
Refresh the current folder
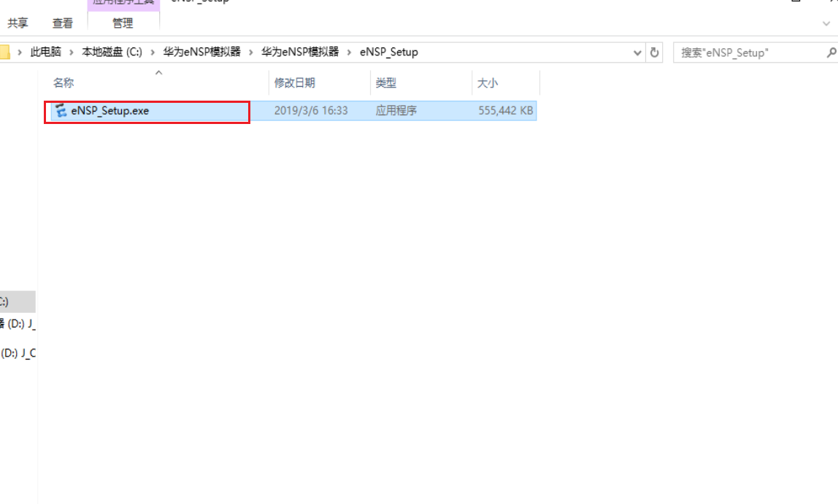pyautogui.click(x=654, y=53)
